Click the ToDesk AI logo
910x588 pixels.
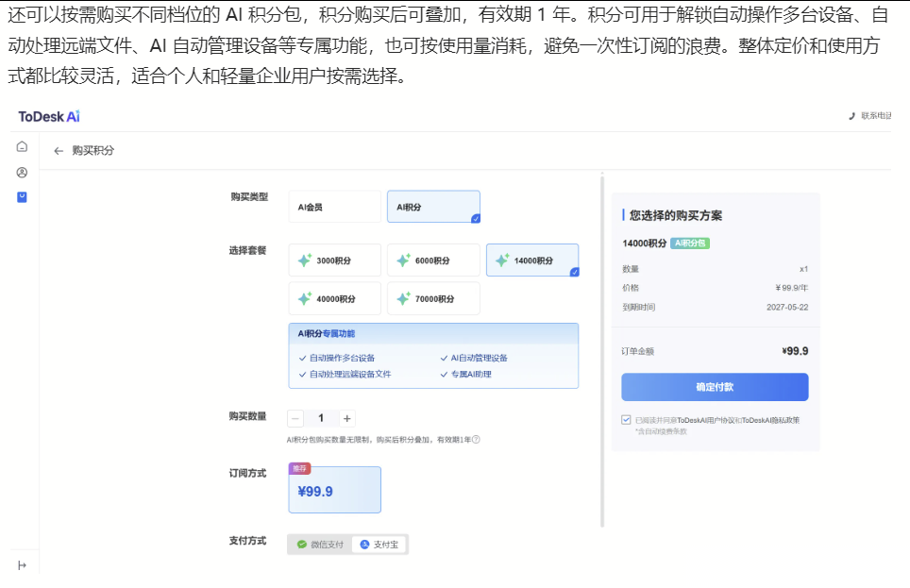(x=49, y=117)
